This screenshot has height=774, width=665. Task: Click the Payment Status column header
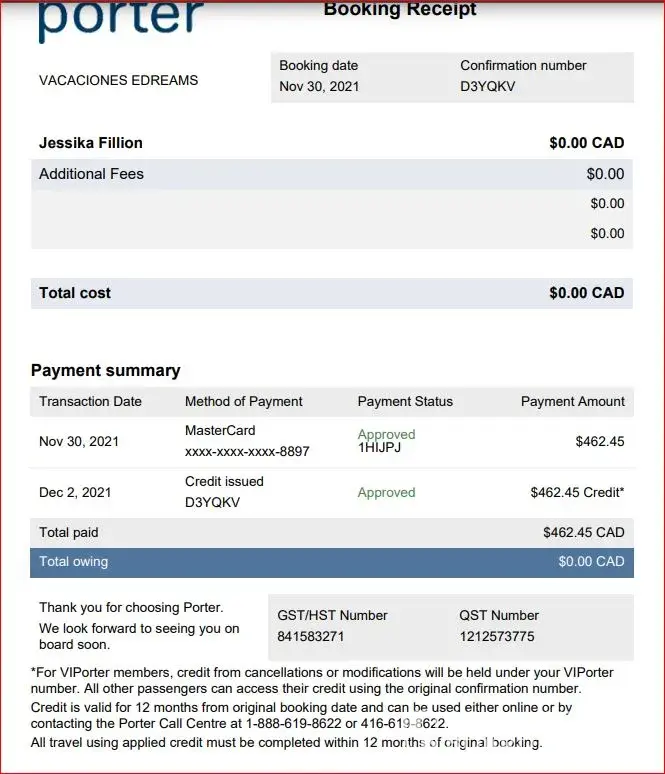(405, 402)
